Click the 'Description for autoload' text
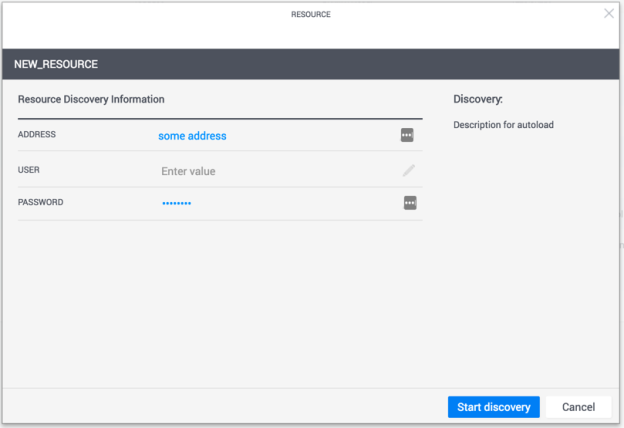Image resolution: width=624 pixels, height=428 pixels. pyautogui.click(x=503, y=125)
